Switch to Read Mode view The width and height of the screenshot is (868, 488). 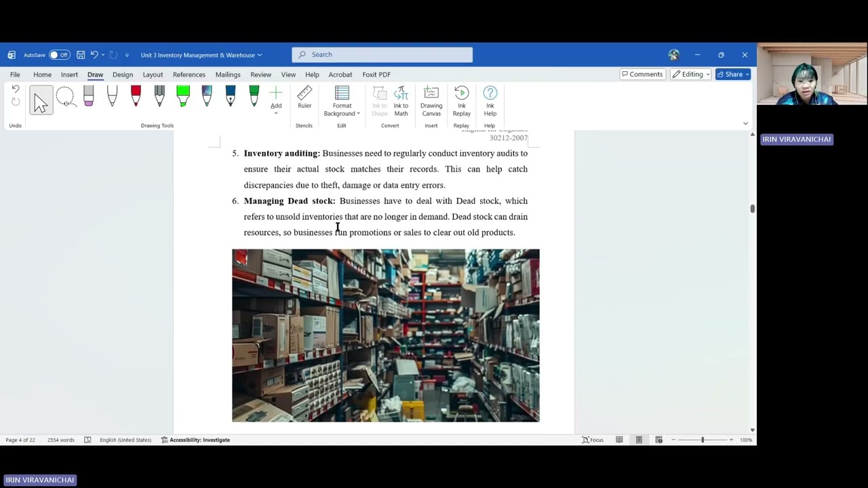(x=619, y=440)
